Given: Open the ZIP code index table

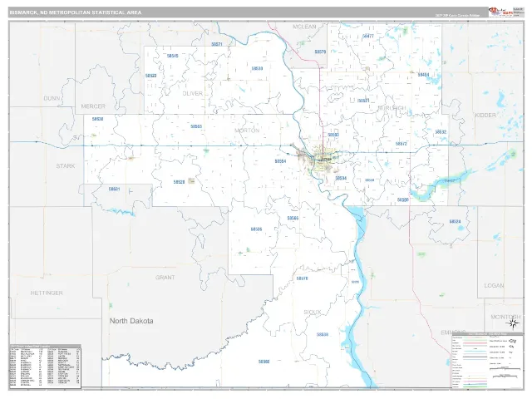Looking at the screenshot, I should (x=45, y=367).
